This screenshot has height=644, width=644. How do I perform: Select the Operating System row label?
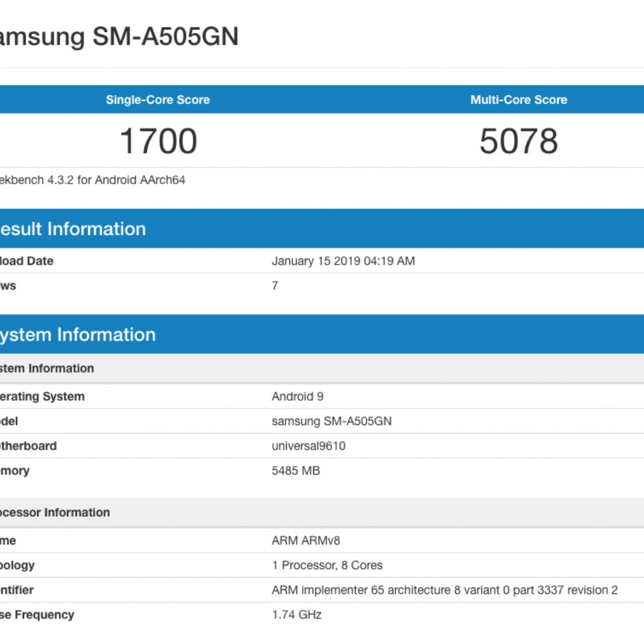click(42, 397)
